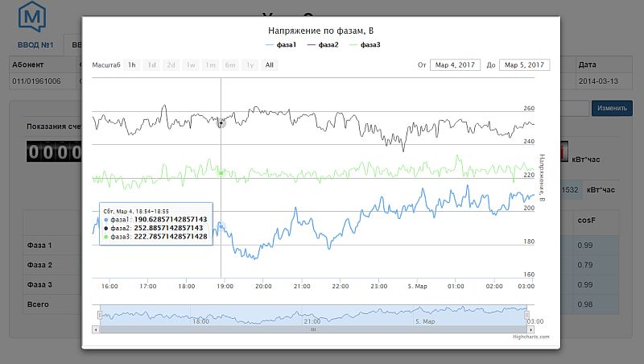Click the From date field Mar 4, 2017
644x364 pixels.
pos(454,64)
